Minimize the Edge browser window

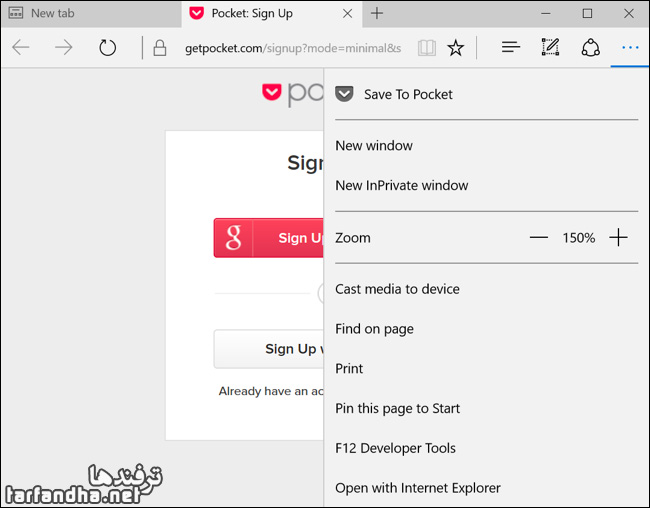546,14
